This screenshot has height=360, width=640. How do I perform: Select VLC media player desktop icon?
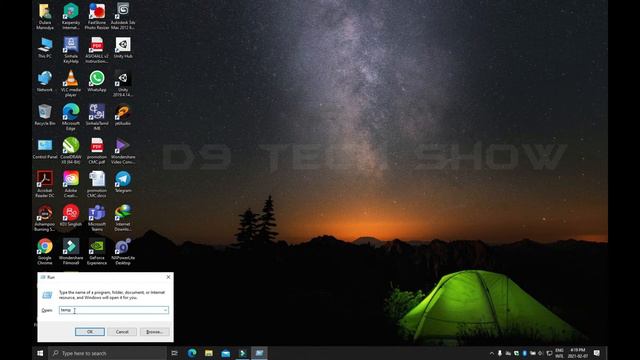pos(71,83)
